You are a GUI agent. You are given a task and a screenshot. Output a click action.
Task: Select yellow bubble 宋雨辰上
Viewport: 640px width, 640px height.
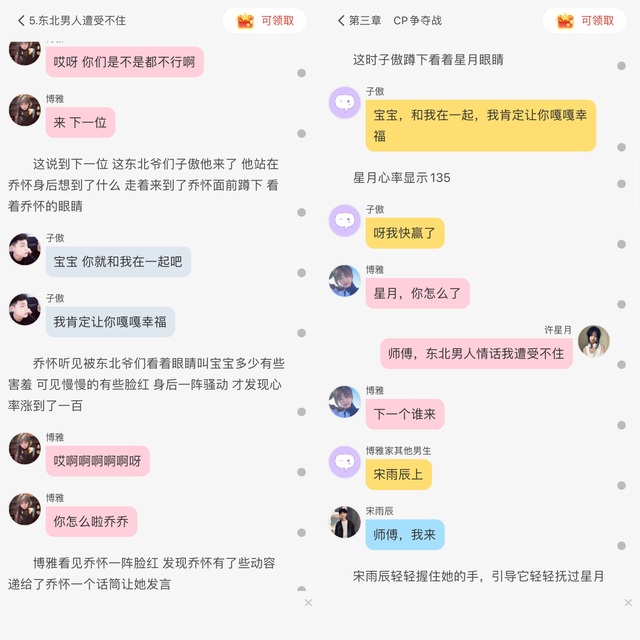[x=398, y=474]
